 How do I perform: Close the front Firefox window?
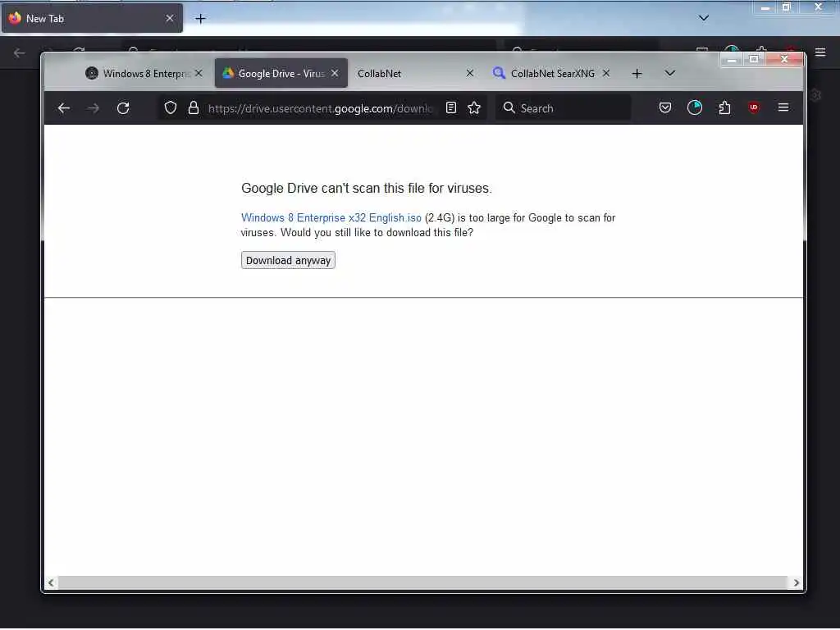point(784,59)
